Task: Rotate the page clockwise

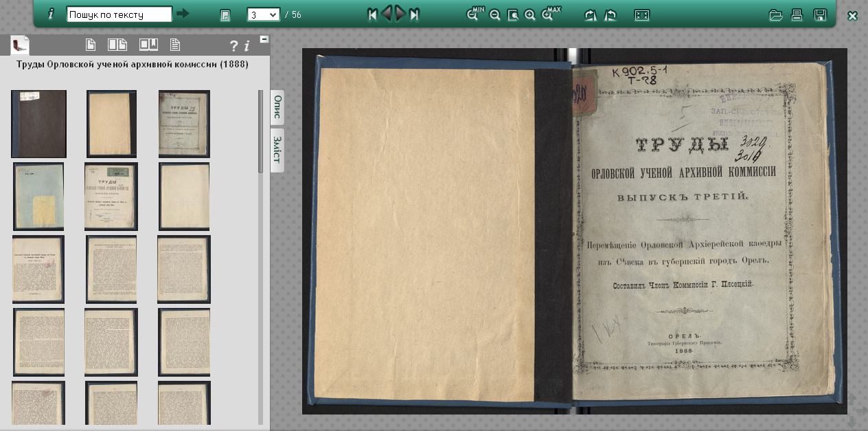Action: pos(590,15)
